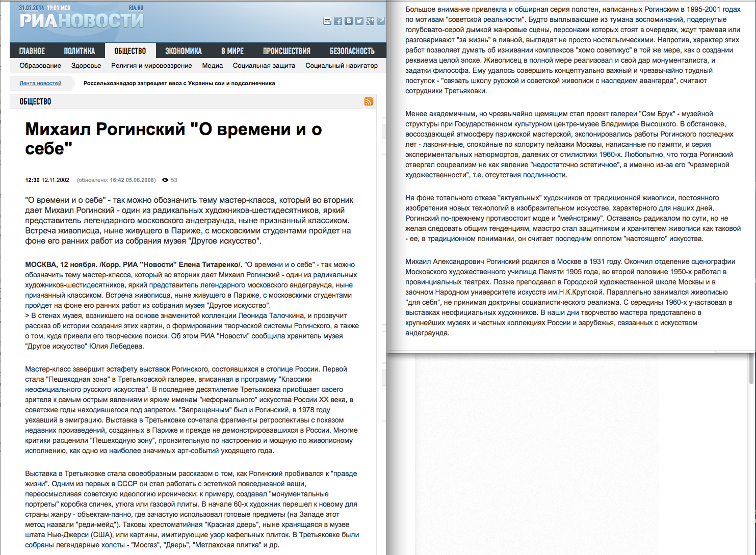The width and height of the screenshot is (756, 555).
Task: Click the РИА Новости logo
Action: pos(82,20)
